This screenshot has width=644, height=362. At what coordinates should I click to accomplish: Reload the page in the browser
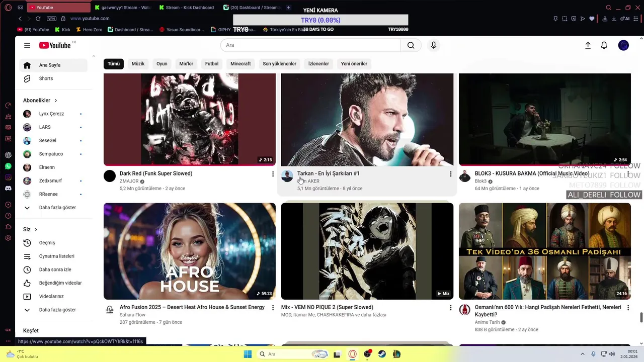coord(38,19)
